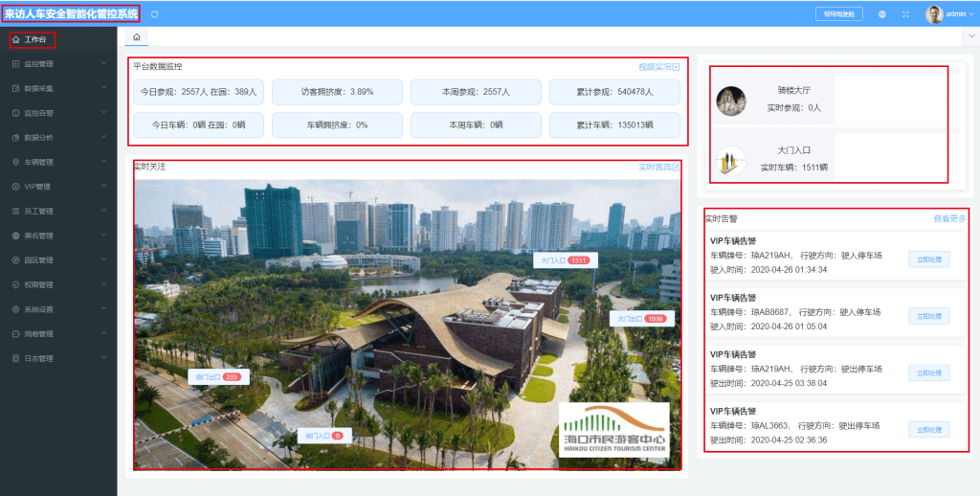Image resolution: width=980 pixels, height=496 pixels.
Task: Click the home icon tab
Action: tap(136, 36)
